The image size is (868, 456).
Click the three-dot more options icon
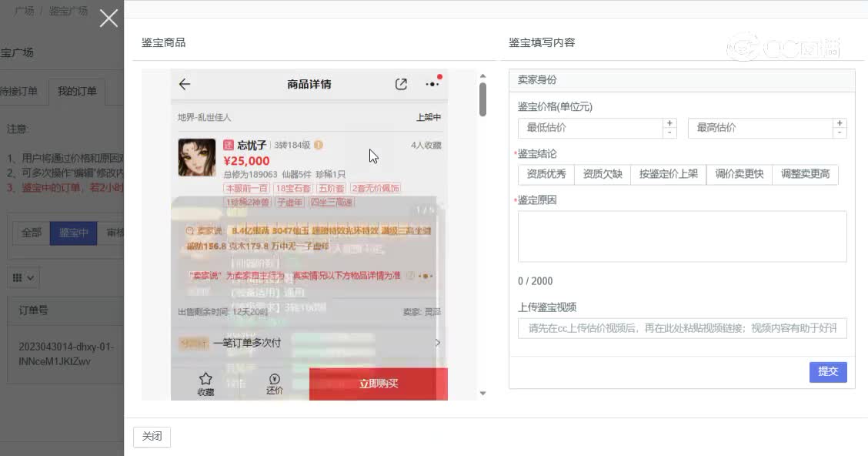pyautogui.click(x=431, y=85)
